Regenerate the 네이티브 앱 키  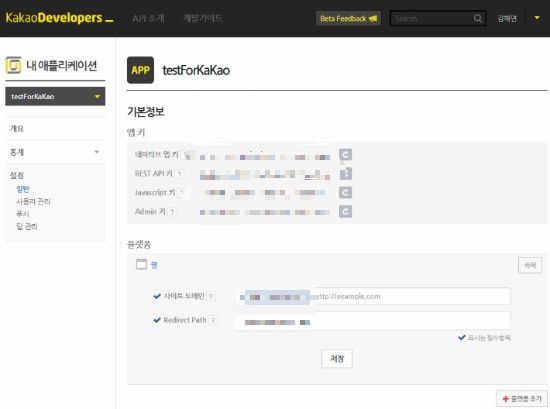[x=346, y=155]
